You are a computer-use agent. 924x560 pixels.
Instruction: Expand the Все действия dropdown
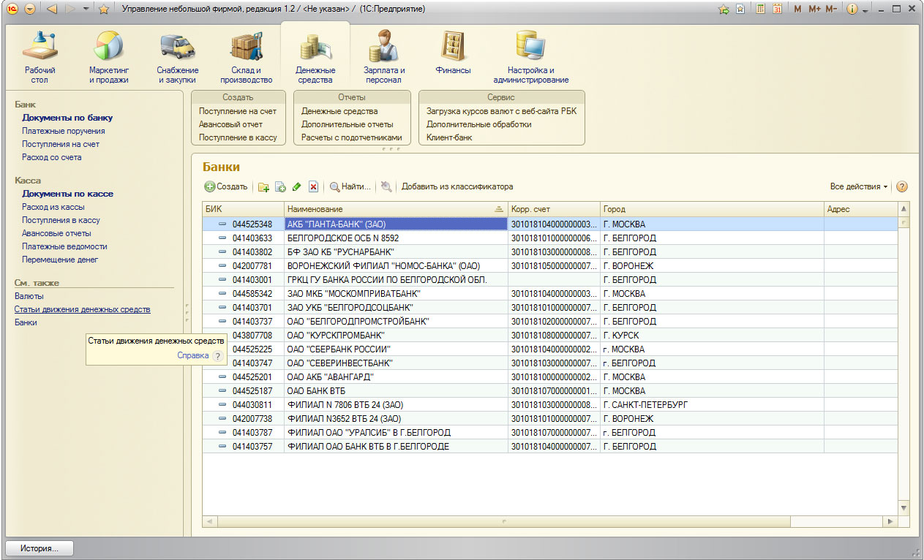(858, 186)
